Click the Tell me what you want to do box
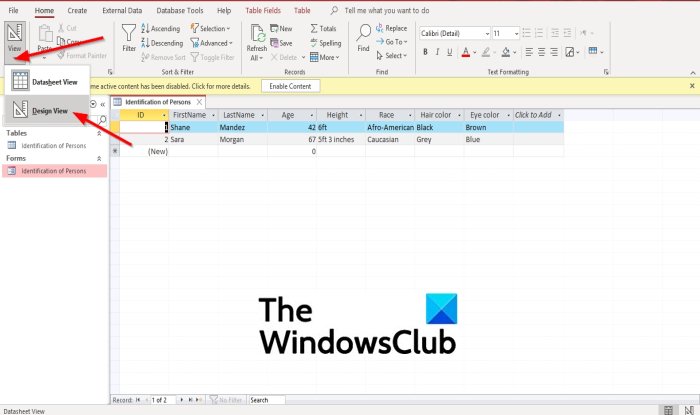Viewport: 700px width, 415px height. pos(387,10)
